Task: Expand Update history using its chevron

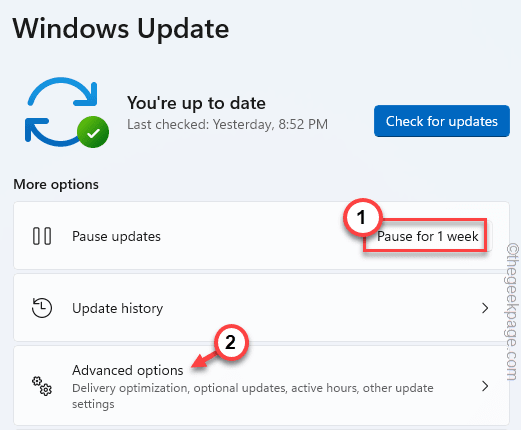Action: pyautogui.click(x=485, y=308)
